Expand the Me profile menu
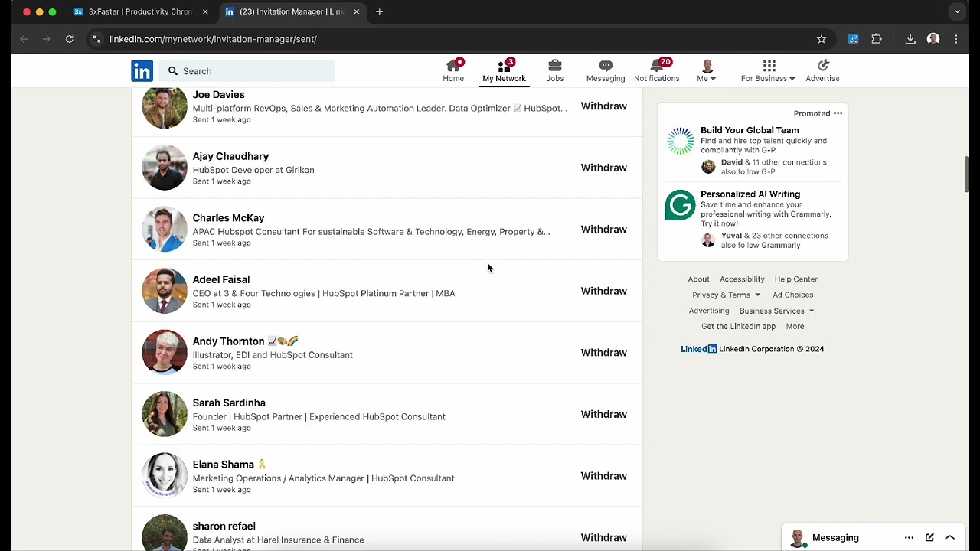 (x=707, y=70)
